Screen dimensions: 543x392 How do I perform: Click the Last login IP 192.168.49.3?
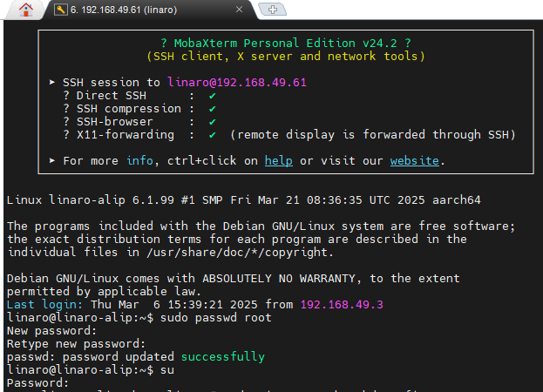click(342, 305)
